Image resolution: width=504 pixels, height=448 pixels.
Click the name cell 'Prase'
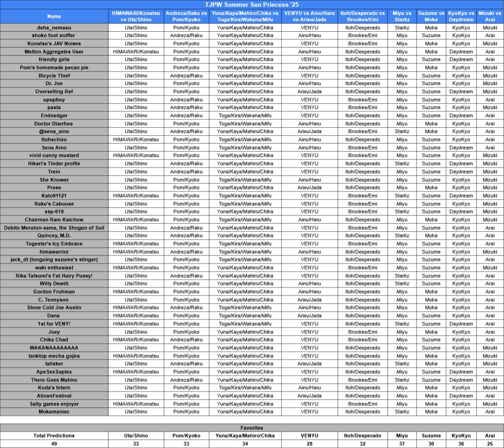[54, 188]
